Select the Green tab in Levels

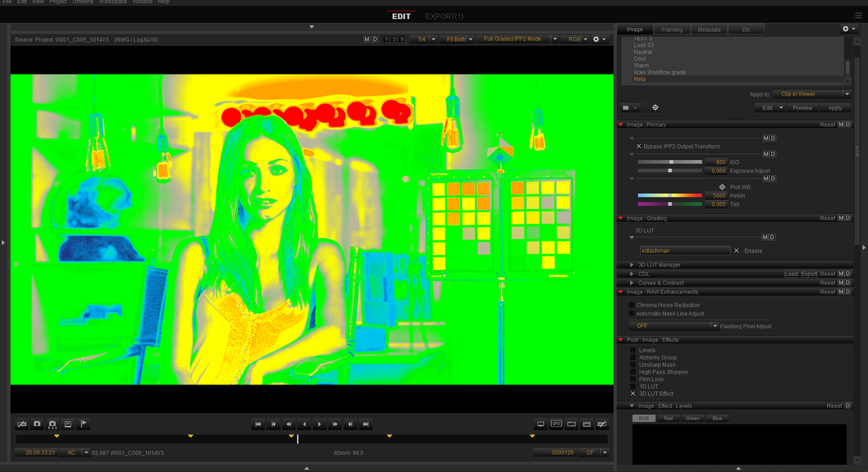(x=692, y=418)
